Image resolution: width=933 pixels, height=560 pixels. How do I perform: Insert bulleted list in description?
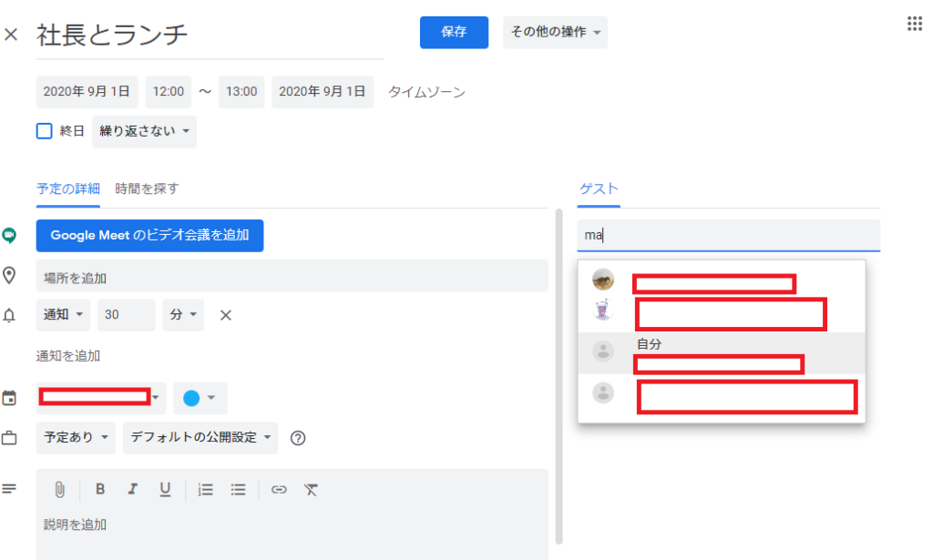[x=239, y=490]
